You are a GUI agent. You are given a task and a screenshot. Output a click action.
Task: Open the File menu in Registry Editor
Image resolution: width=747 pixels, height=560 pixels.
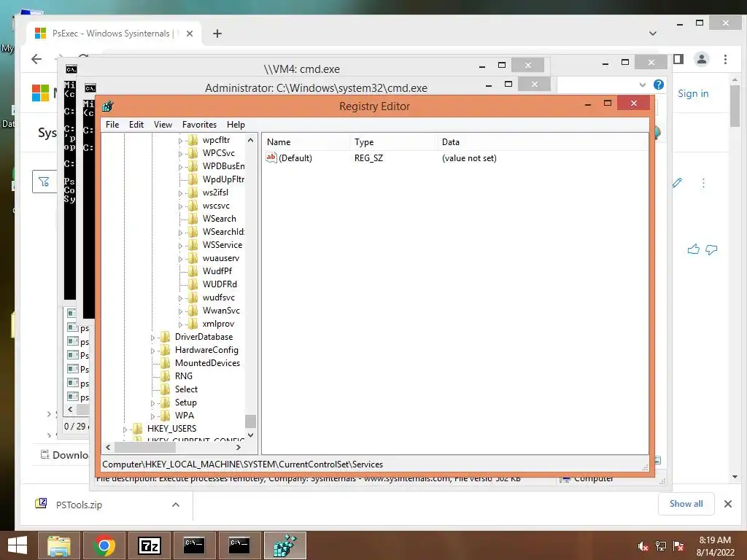point(112,124)
